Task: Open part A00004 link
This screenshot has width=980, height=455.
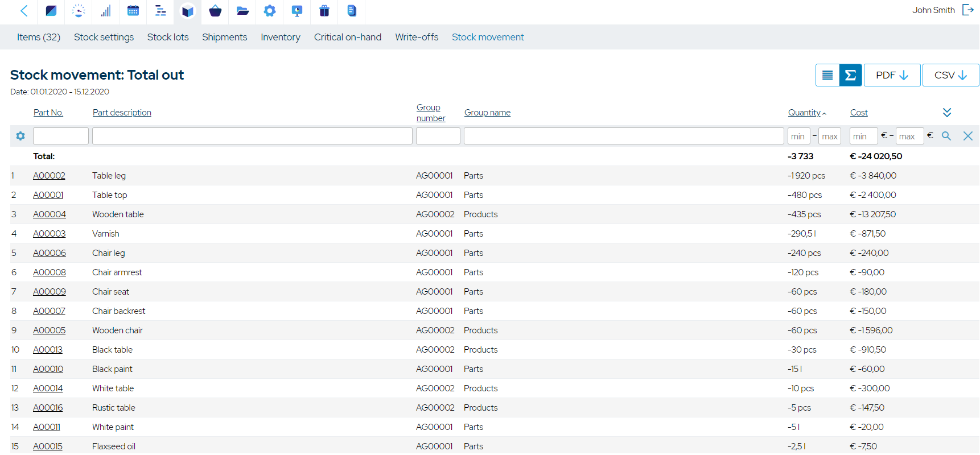Action: pos(50,214)
